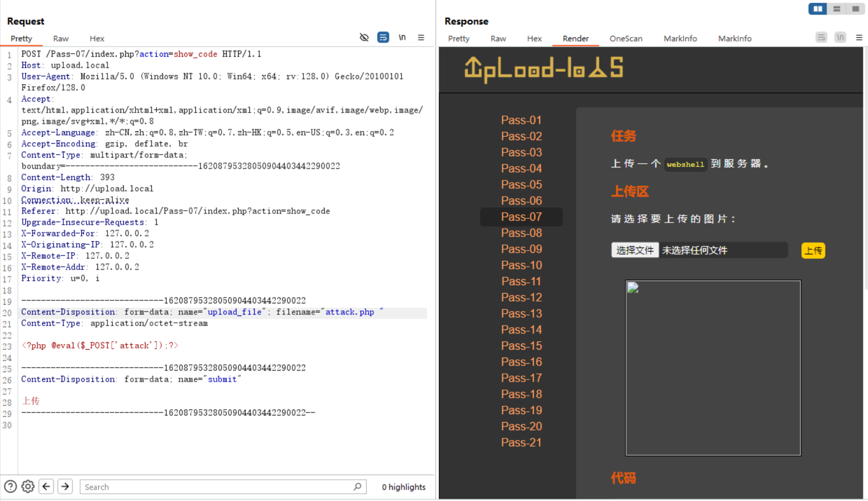Click the broken image thumbnail
Screen dimensions: 868x501
point(713,368)
